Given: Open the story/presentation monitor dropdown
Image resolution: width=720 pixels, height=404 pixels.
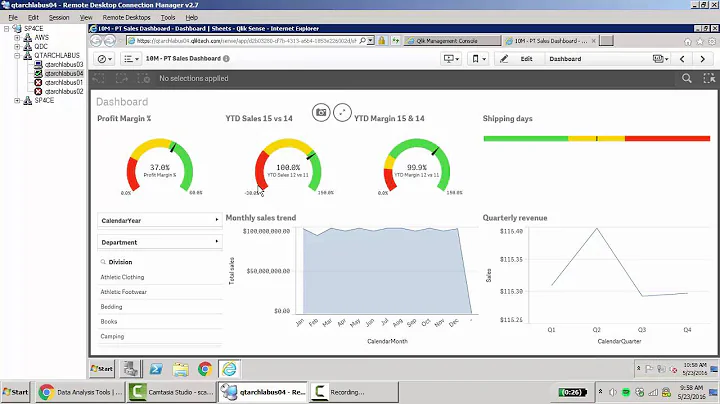Looking at the screenshot, I should click(x=450, y=59).
